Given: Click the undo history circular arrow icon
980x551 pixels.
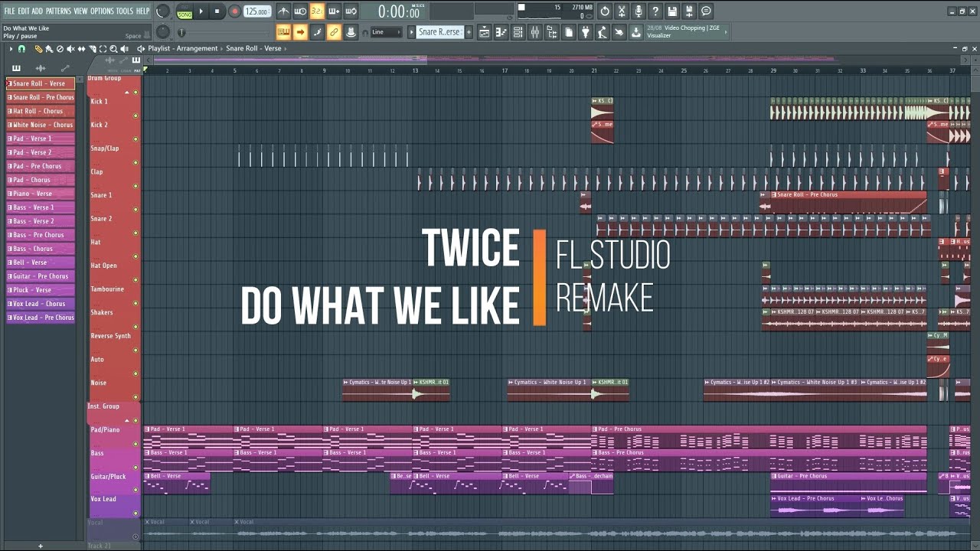Looking at the screenshot, I should (605, 11).
